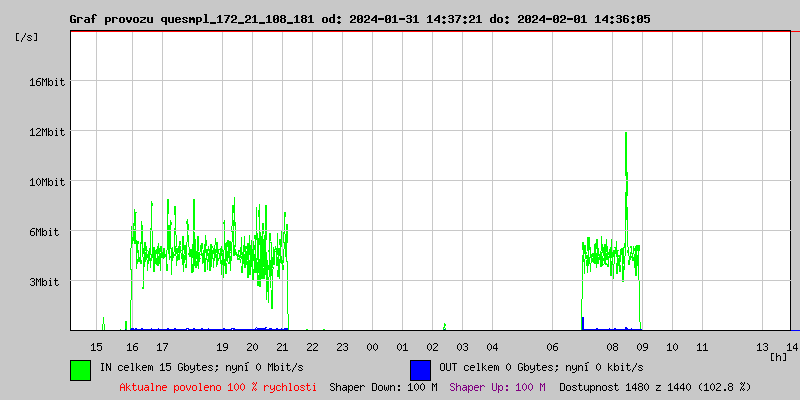Screen dimensions: 800x400
Task: Click the purple 'Shaper Up: 100 M' text
Action: 497,386
